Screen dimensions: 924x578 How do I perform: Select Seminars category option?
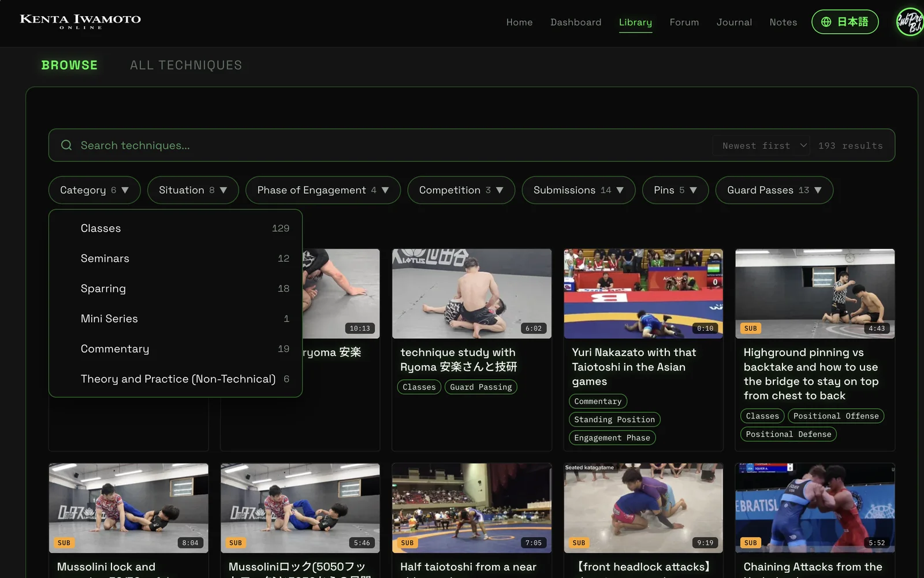click(176, 258)
